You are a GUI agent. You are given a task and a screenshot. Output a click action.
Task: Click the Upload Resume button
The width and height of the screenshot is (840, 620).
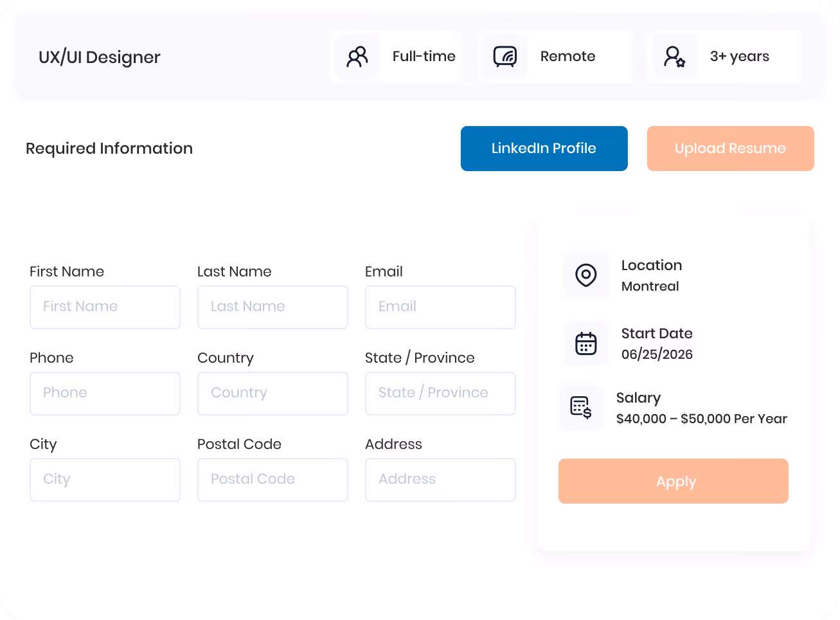731,149
